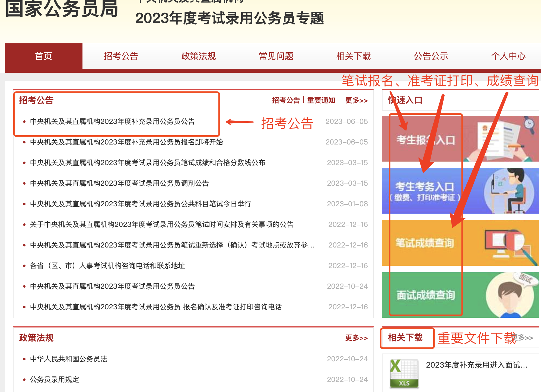Click 更多>> in the 招考公告 section
541x392 pixels.
tap(357, 100)
